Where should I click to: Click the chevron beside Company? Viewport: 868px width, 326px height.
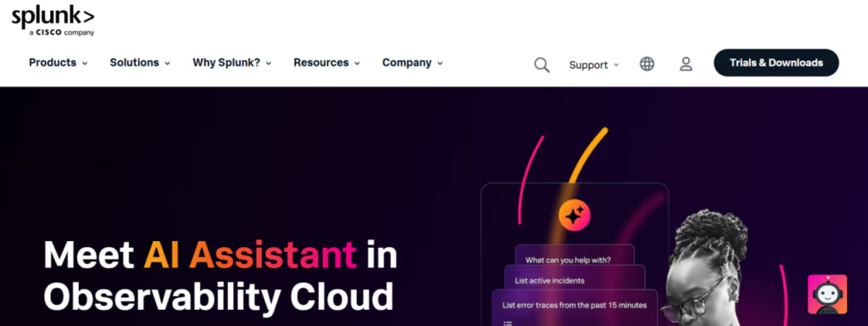440,64
